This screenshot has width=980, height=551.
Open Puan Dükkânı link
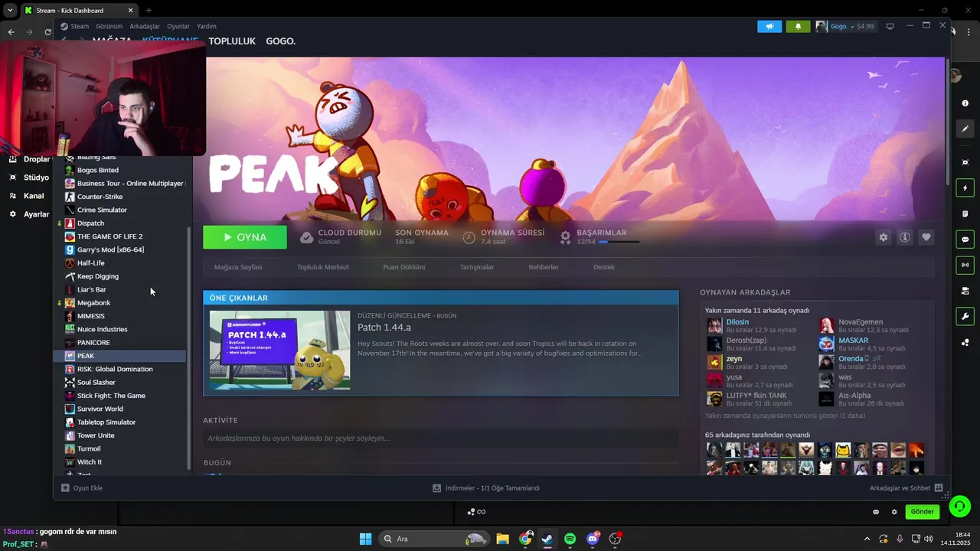403,267
